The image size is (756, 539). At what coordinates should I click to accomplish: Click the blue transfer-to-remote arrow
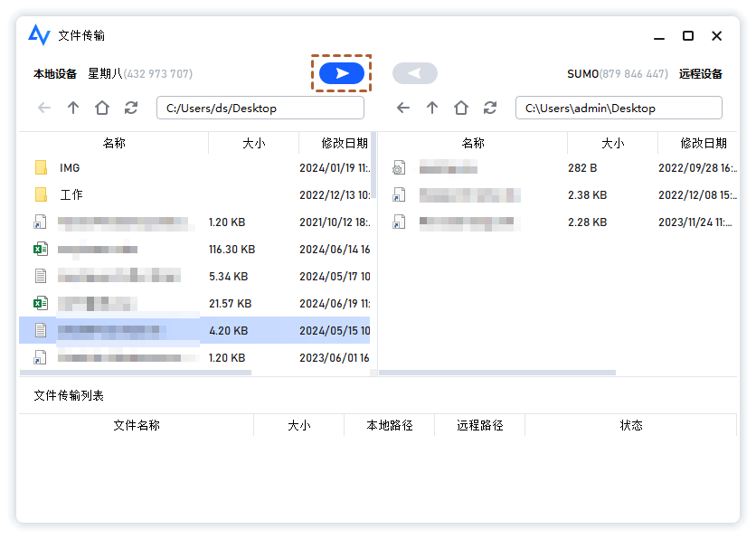tap(341, 72)
